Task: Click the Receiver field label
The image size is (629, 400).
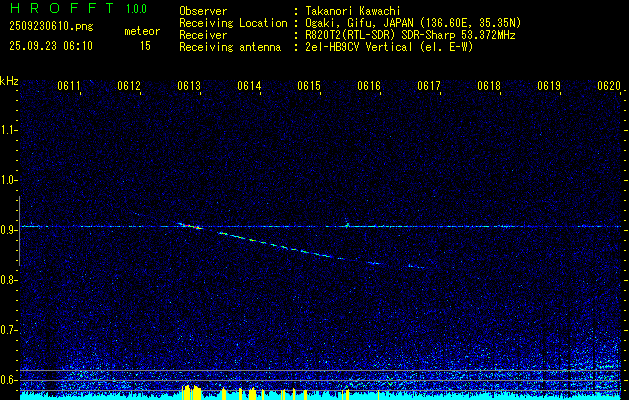Action: (203, 35)
